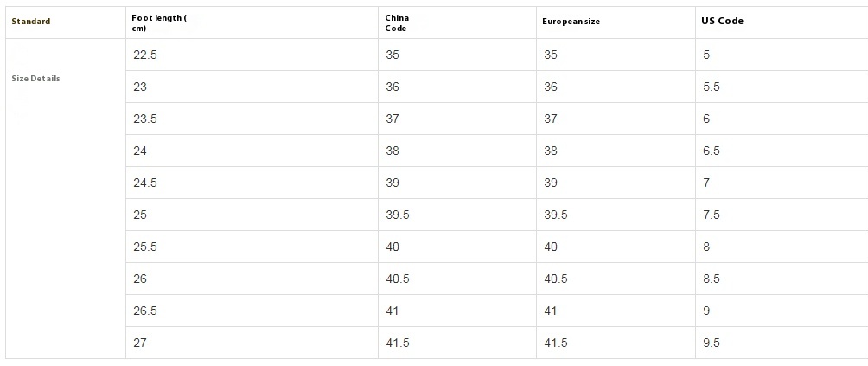Select foot length value 23.5
Image resolution: width=868 pixels, height=366 pixels.
[x=145, y=119]
